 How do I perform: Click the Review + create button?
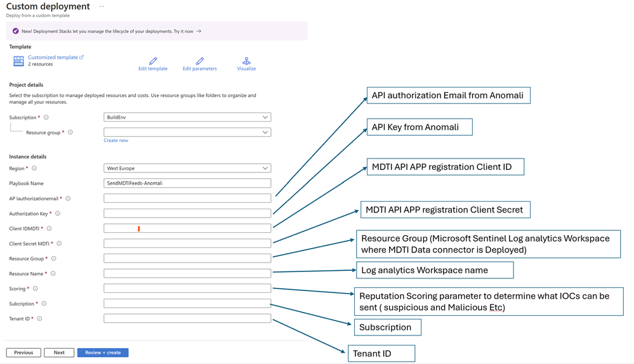(103, 353)
